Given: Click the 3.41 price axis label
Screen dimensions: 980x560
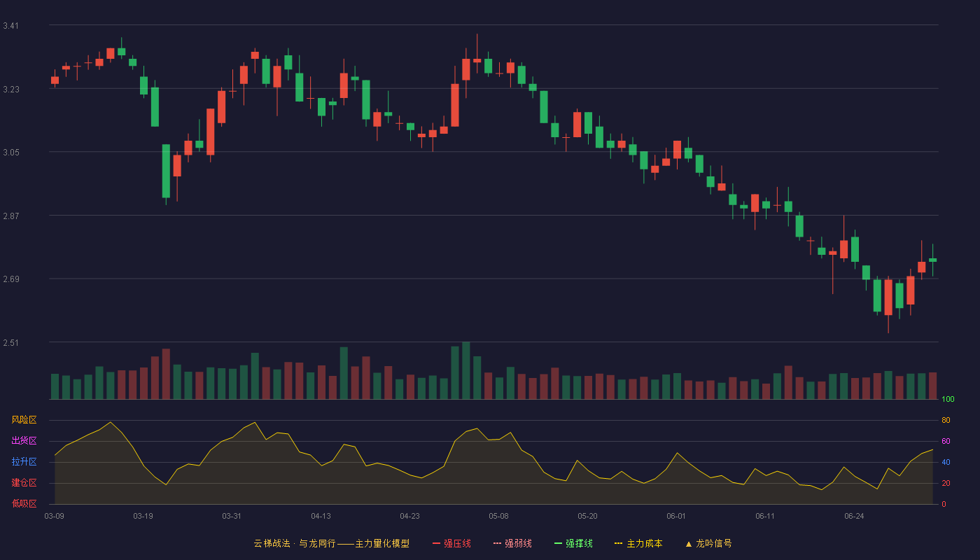Looking at the screenshot, I should point(10,26).
